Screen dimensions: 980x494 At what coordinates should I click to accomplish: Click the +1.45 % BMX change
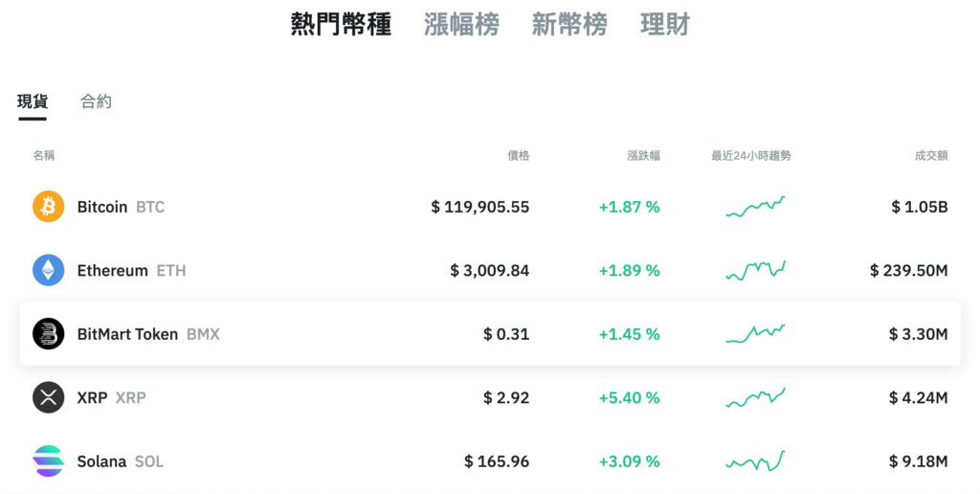point(630,334)
